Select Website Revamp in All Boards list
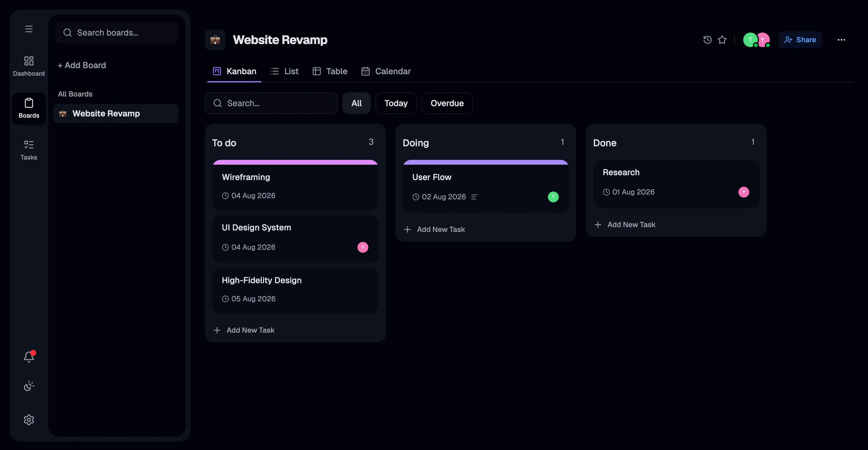868x450 pixels. [115, 113]
